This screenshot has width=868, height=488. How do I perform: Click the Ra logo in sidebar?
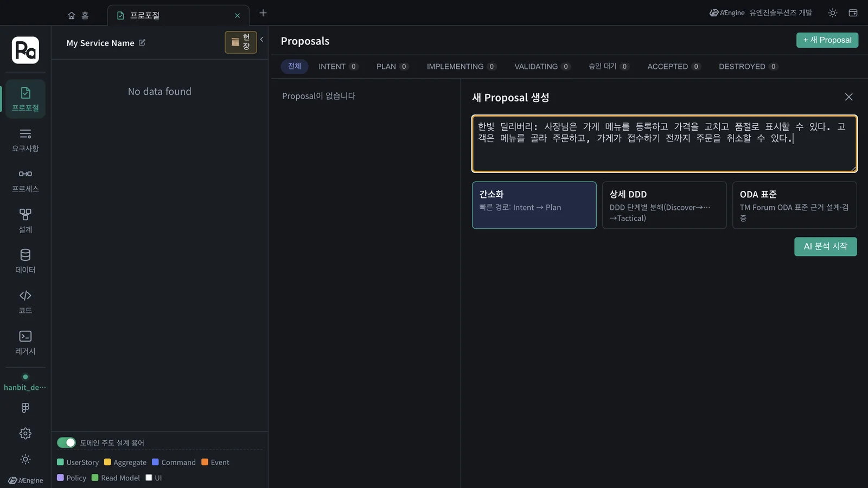(x=25, y=50)
